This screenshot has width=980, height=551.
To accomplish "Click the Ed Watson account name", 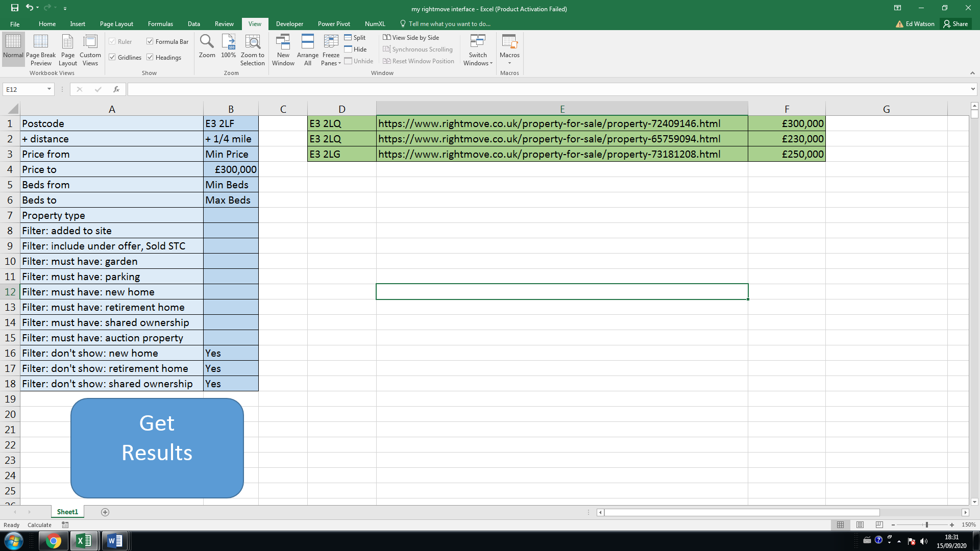I will [920, 24].
